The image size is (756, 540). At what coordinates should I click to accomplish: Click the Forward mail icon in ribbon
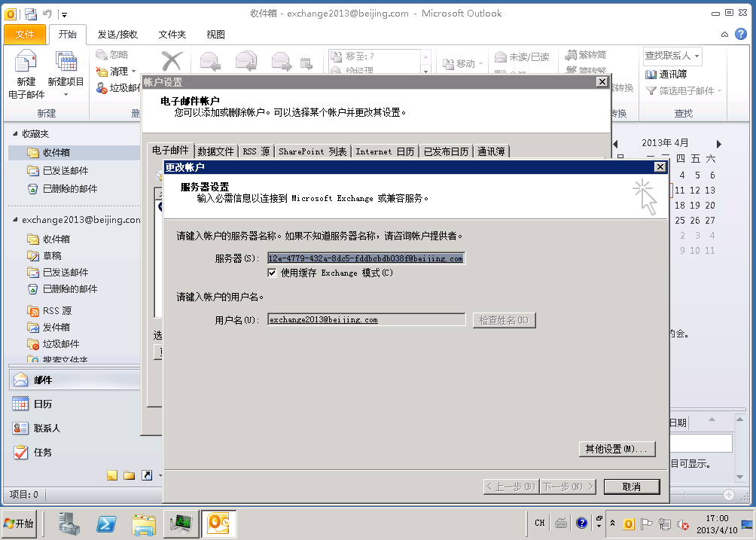tap(281, 61)
